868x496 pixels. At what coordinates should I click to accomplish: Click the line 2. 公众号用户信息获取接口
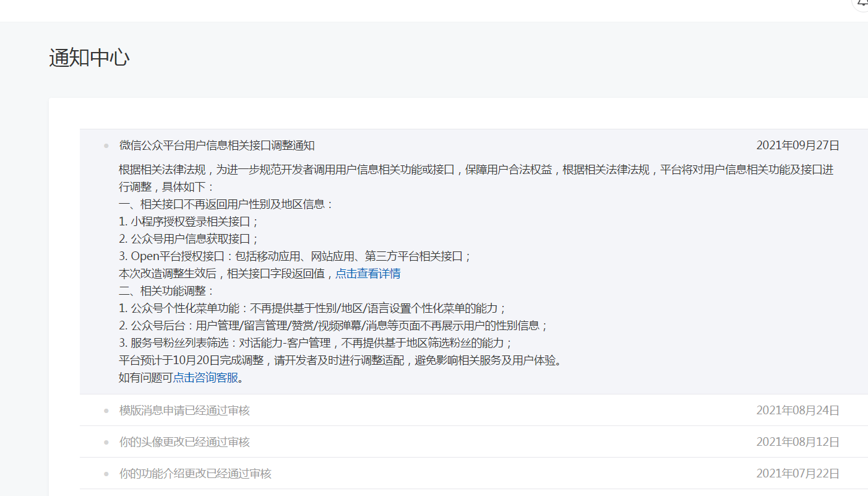(189, 239)
